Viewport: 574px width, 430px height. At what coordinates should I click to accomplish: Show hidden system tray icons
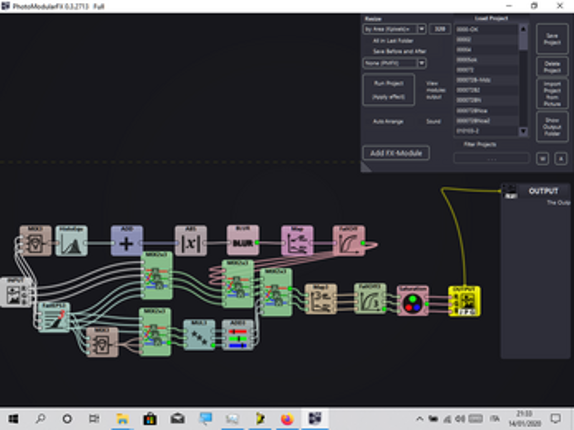click(x=420, y=418)
